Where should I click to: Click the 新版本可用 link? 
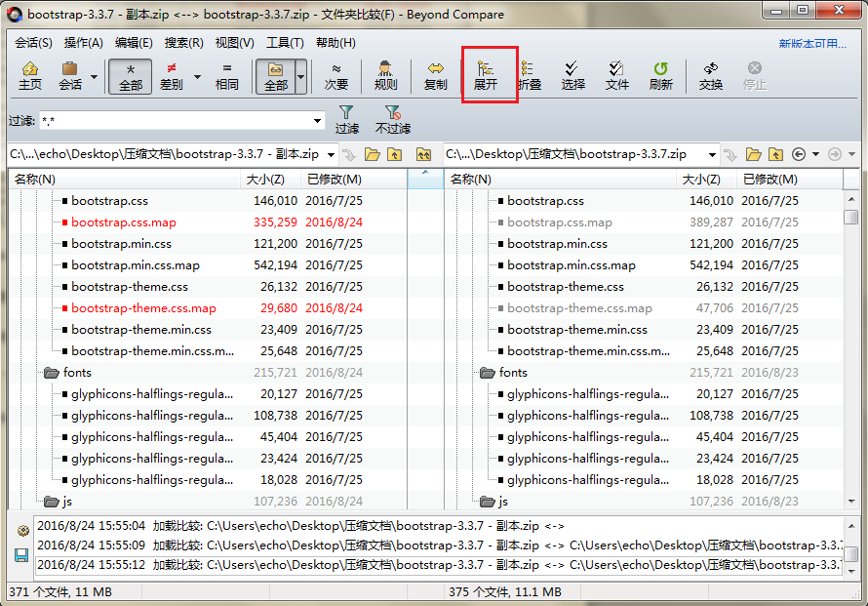point(811,44)
